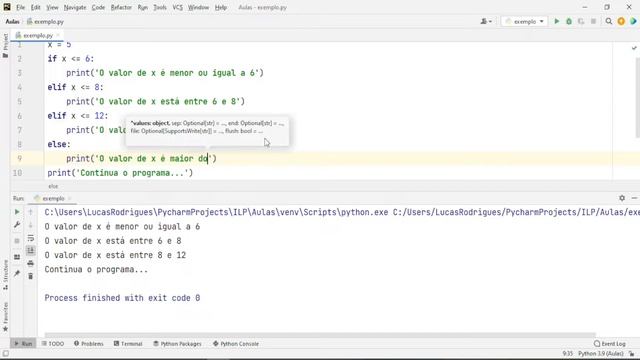Screen dimensions: 640x360
Task: Open the 'exemplo' run configuration dropdown
Action: [524, 21]
